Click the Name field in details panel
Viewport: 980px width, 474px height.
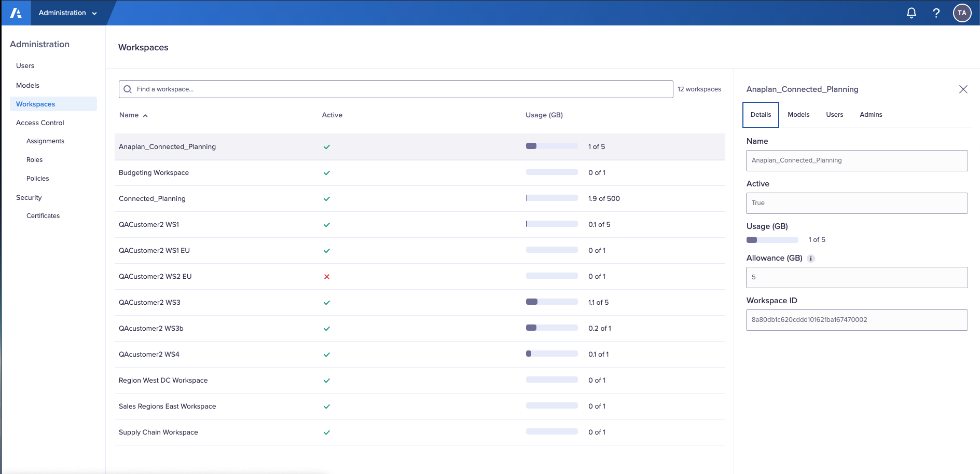click(x=857, y=160)
